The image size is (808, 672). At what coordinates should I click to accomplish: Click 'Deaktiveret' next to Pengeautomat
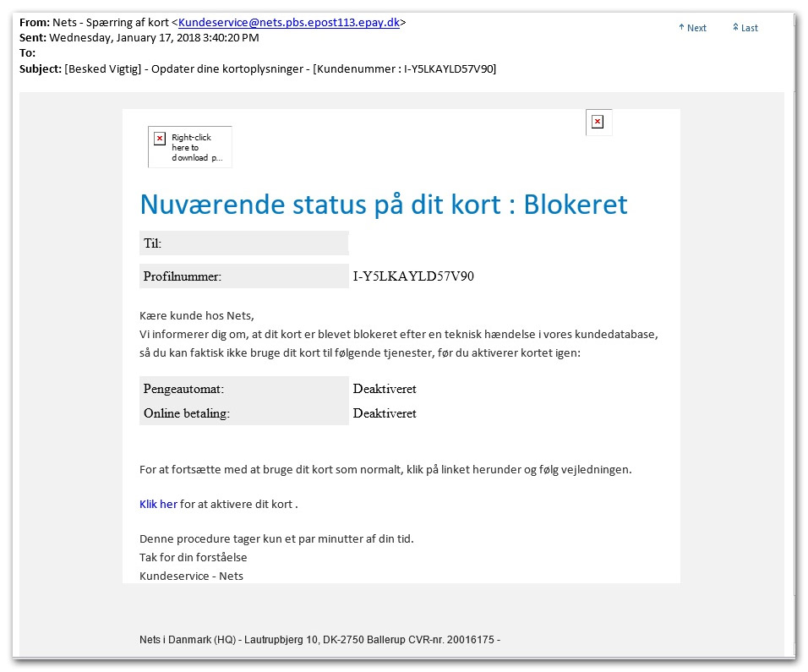point(385,389)
